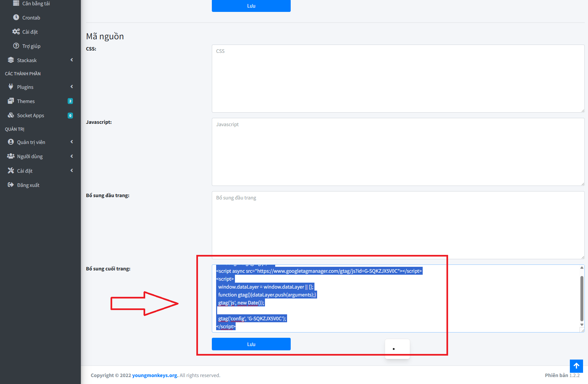588x384 pixels.
Task: Click the Socket Apps count badge showing 0
Action: [70, 116]
